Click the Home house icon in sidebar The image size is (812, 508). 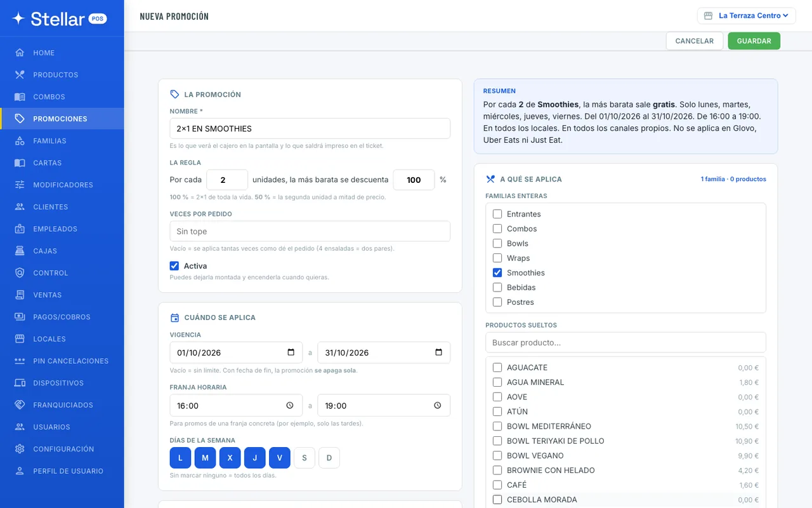[x=20, y=53]
